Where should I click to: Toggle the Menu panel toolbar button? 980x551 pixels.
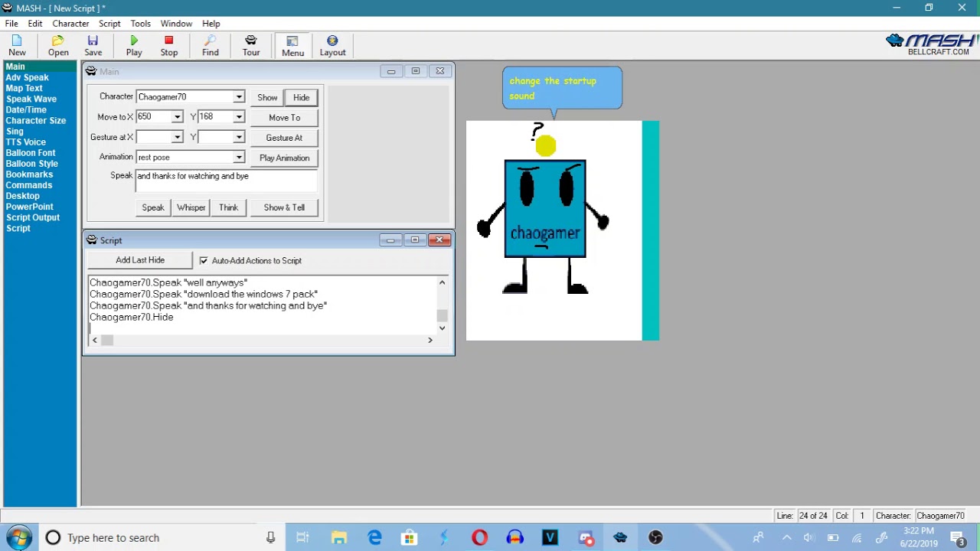pyautogui.click(x=292, y=46)
